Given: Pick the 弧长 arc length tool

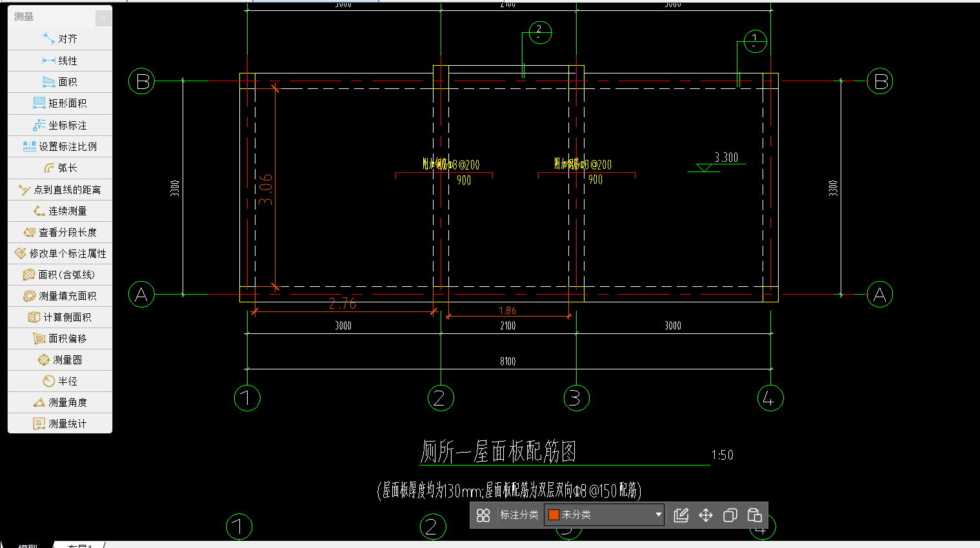Looking at the screenshot, I should (60, 168).
